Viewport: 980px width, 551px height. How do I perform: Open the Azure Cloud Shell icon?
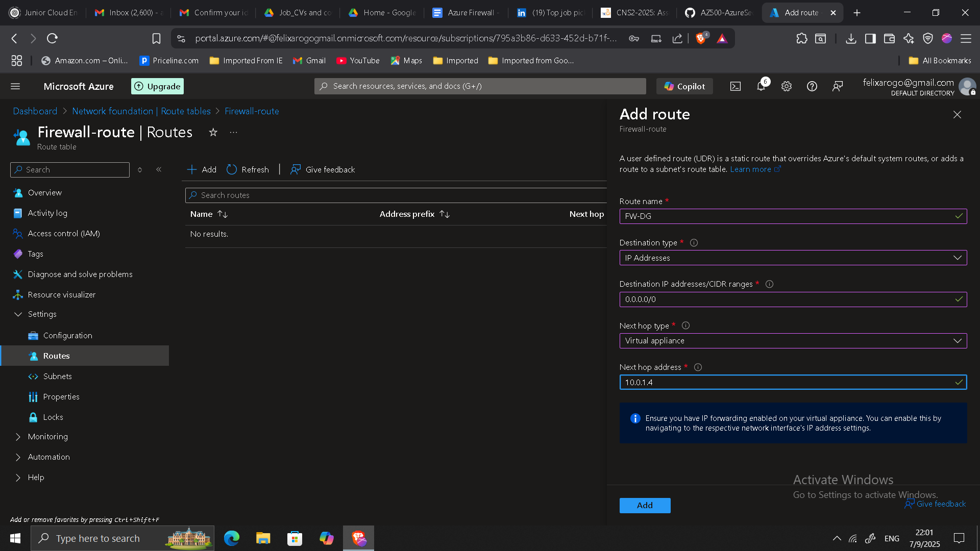tap(735, 87)
